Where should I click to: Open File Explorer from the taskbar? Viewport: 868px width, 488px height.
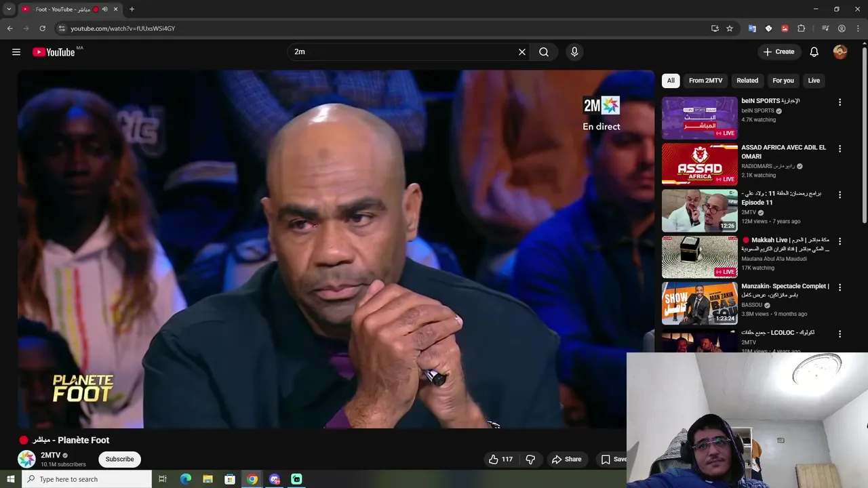pos(208,479)
